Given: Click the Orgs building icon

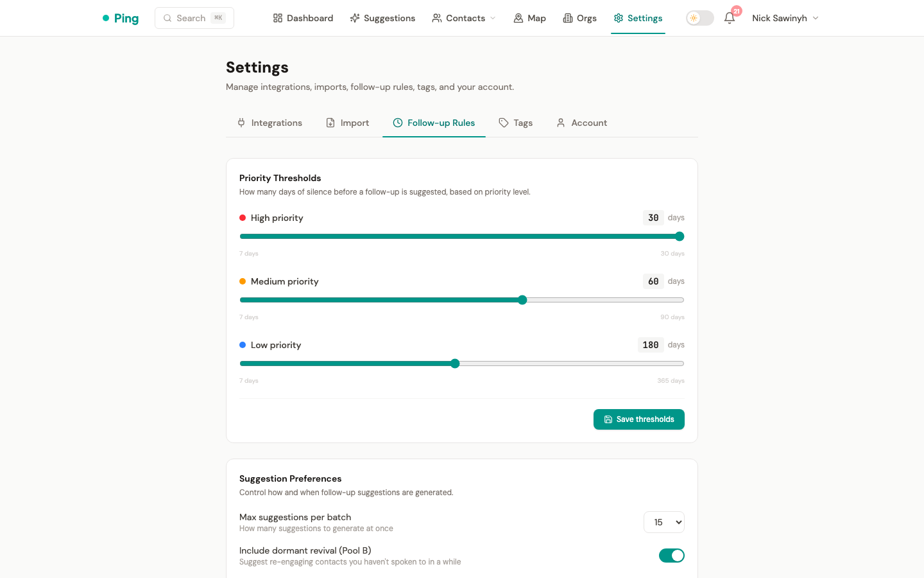Looking at the screenshot, I should (568, 18).
